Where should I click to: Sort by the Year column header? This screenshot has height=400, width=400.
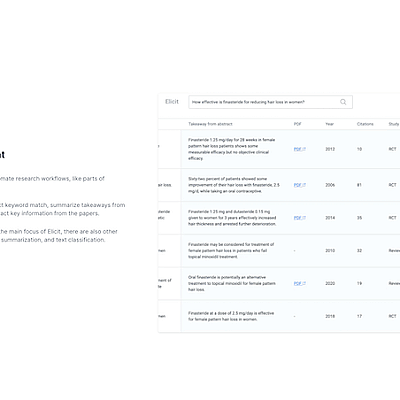[330, 124]
